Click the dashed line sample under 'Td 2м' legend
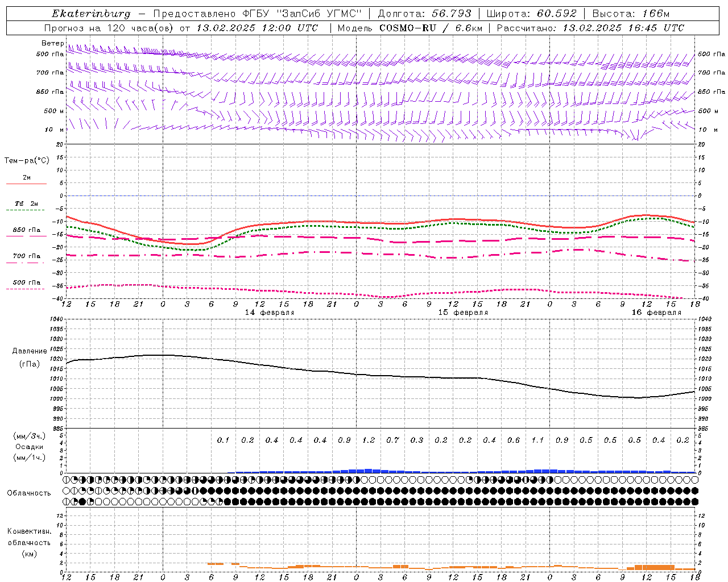Viewport: 728px width, 582px height. [26, 210]
